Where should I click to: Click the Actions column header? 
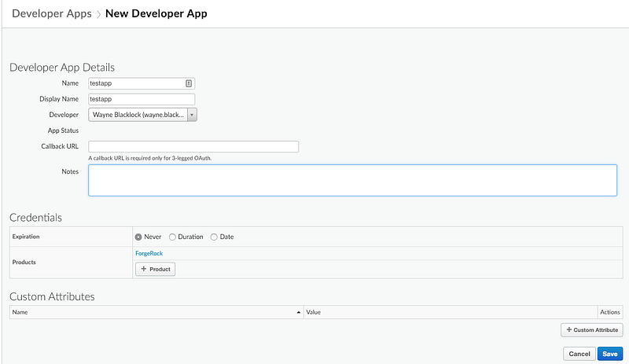(609, 312)
